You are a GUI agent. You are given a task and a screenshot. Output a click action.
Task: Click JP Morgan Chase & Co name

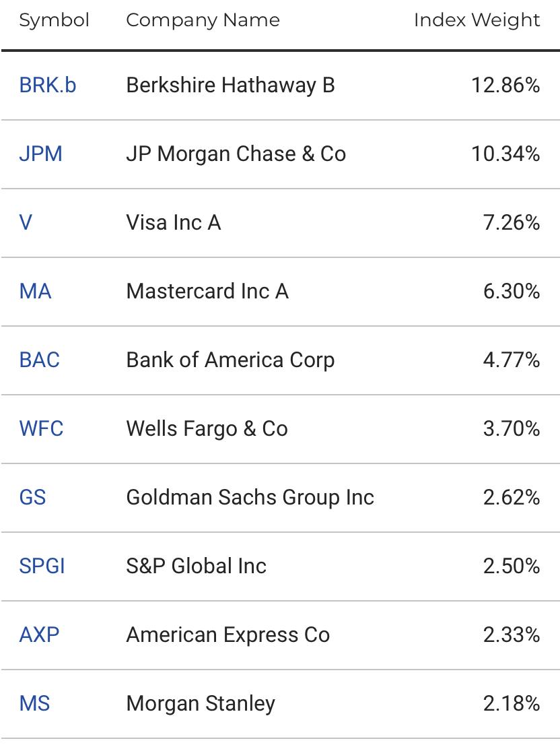pyautogui.click(x=236, y=154)
